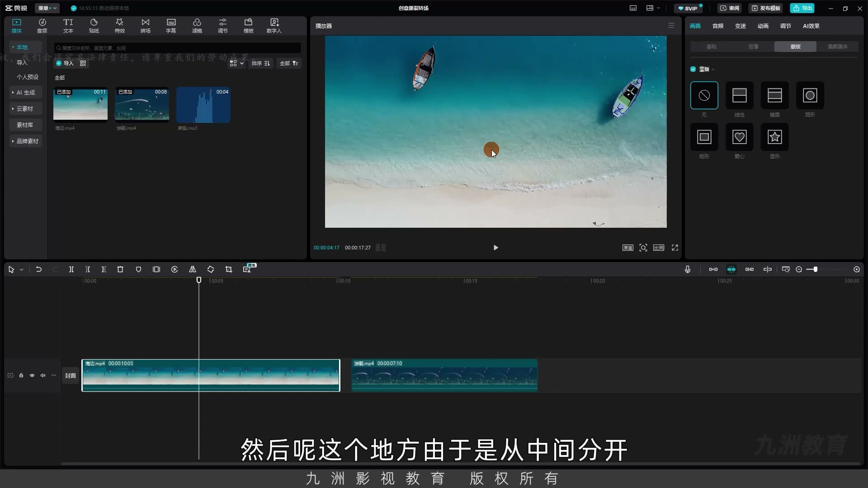Click the 封面 cover button on track
Screen dimensions: 868x488
pos(71,375)
